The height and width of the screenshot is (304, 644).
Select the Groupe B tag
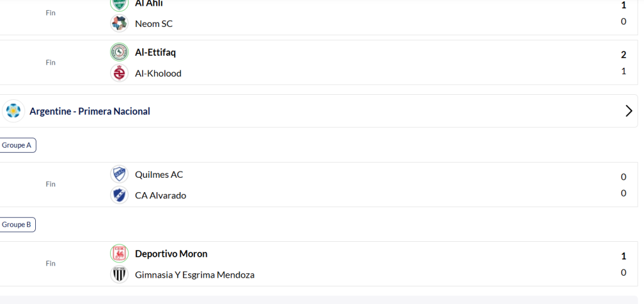(x=17, y=224)
